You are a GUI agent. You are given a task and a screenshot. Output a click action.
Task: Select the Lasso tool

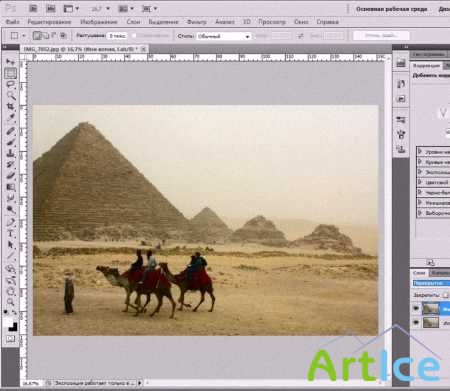click(11, 84)
